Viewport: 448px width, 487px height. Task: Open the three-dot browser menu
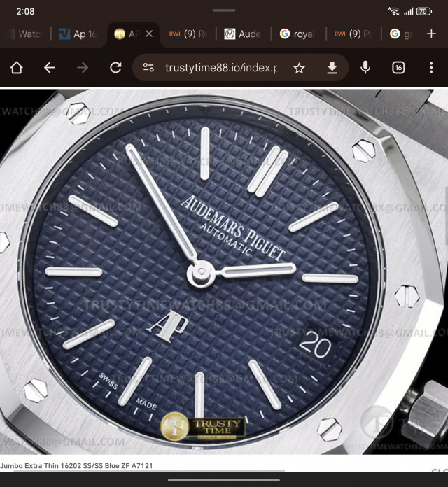click(x=431, y=67)
